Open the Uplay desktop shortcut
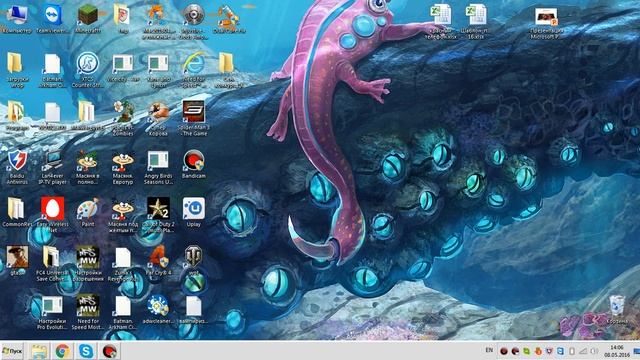The image size is (640, 360). [x=193, y=213]
